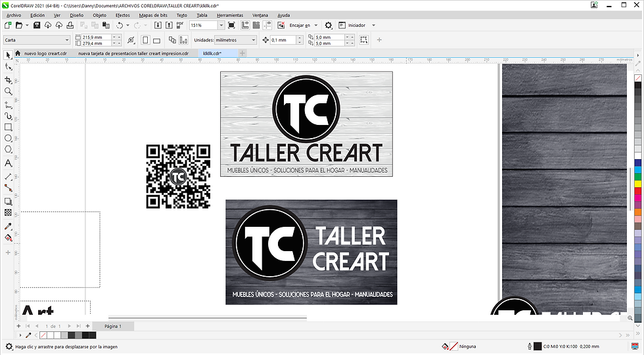Select the Ellipse tool
This screenshot has width=644, height=355.
[8, 139]
